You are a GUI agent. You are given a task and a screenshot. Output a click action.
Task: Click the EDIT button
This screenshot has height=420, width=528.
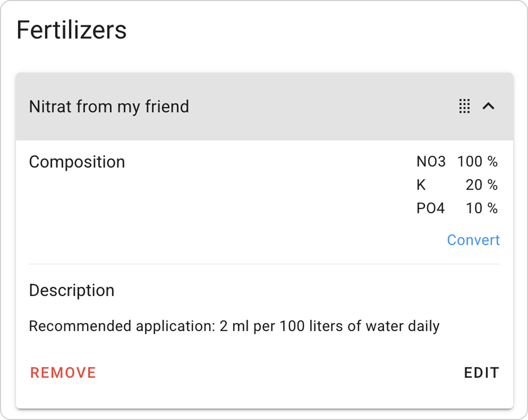click(x=482, y=373)
